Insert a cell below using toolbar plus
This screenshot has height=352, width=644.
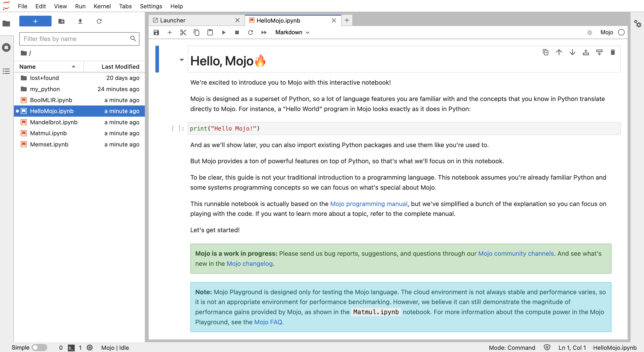pos(170,32)
